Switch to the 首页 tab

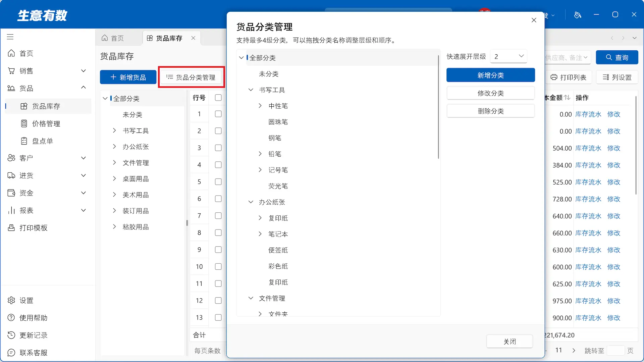113,38
